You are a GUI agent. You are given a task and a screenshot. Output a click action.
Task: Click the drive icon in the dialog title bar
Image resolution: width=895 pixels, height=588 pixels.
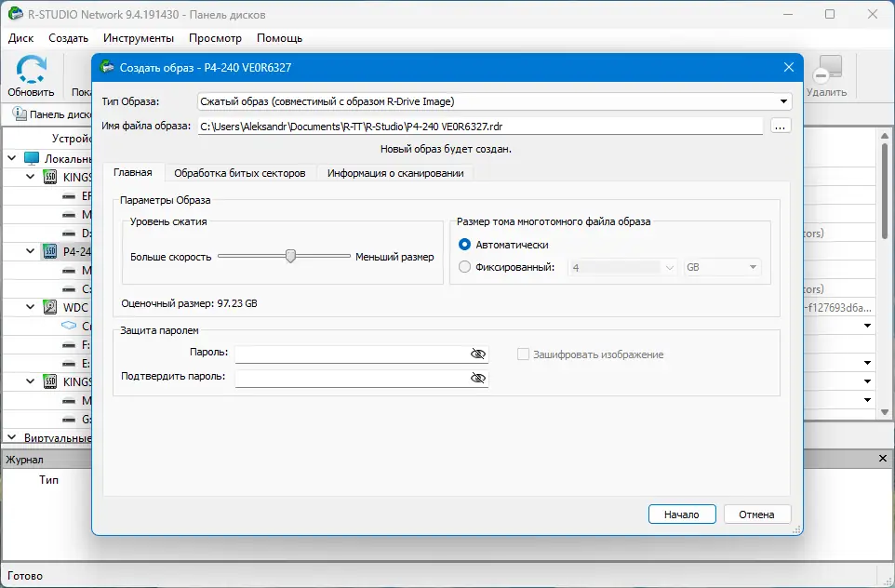pos(105,67)
